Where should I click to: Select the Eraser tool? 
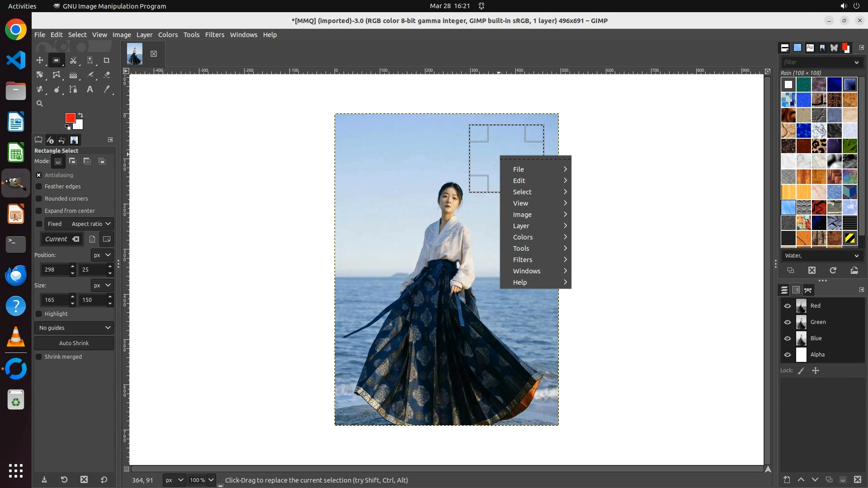tap(107, 75)
